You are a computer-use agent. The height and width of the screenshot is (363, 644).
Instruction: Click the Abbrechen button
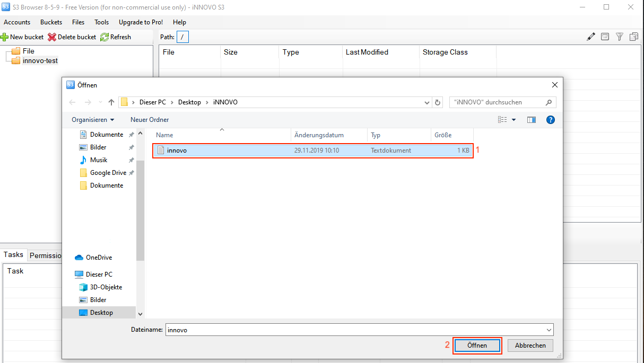click(530, 346)
